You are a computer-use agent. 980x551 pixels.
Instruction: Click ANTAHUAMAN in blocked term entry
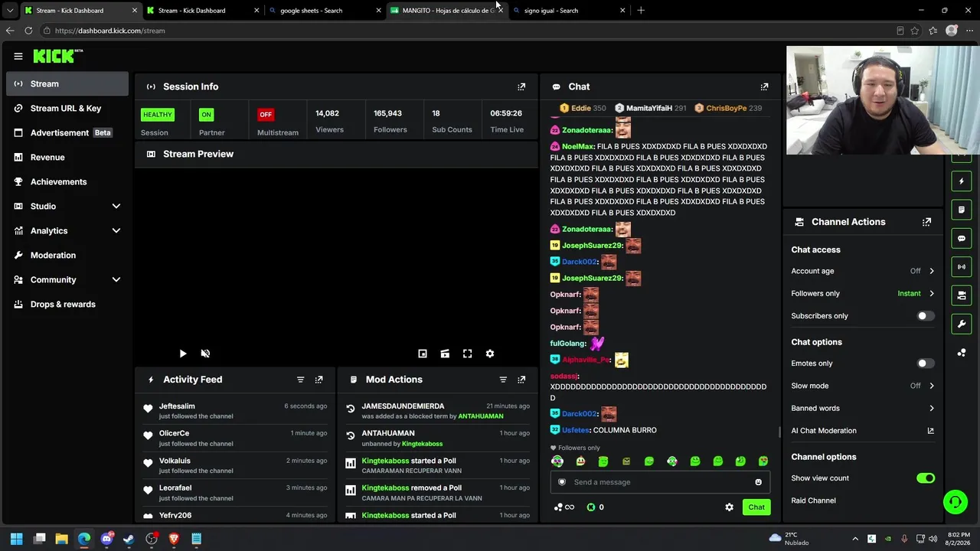tap(481, 416)
